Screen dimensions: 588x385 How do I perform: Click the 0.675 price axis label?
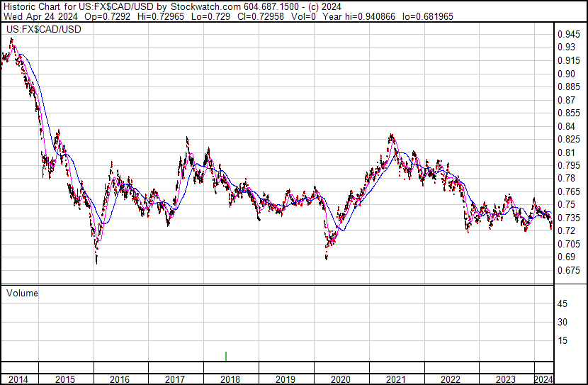[x=567, y=270]
